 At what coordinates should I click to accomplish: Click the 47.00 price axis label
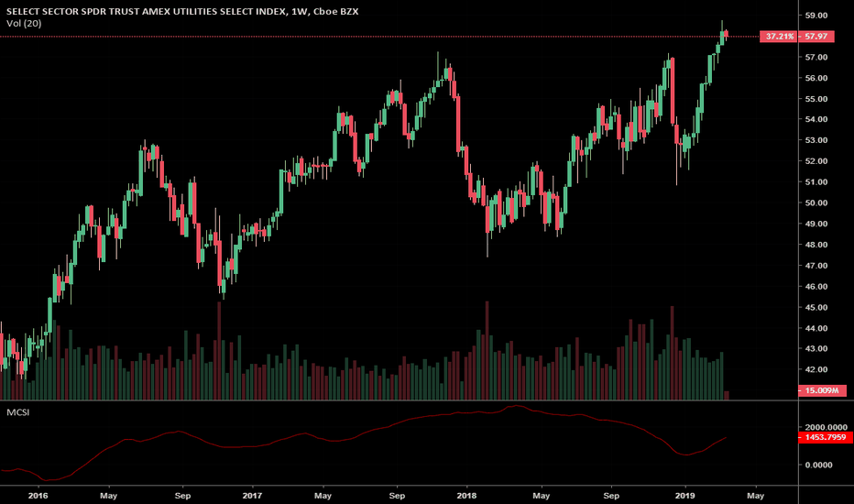click(816, 266)
